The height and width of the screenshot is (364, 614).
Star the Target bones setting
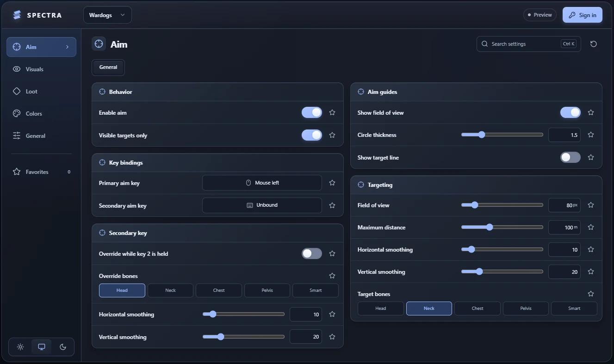click(x=591, y=294)
